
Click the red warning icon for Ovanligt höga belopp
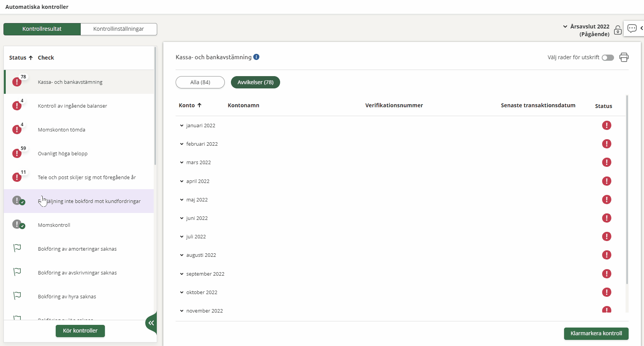(x=17, y=153)
